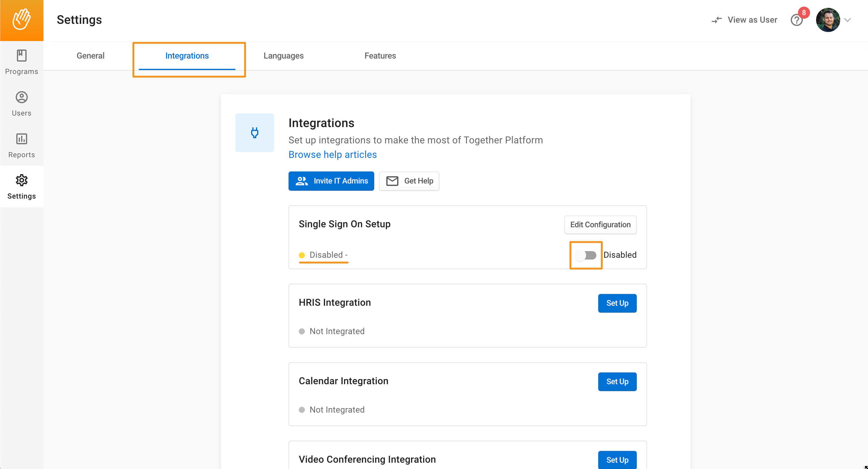Click the Settings gear icon

21,180
